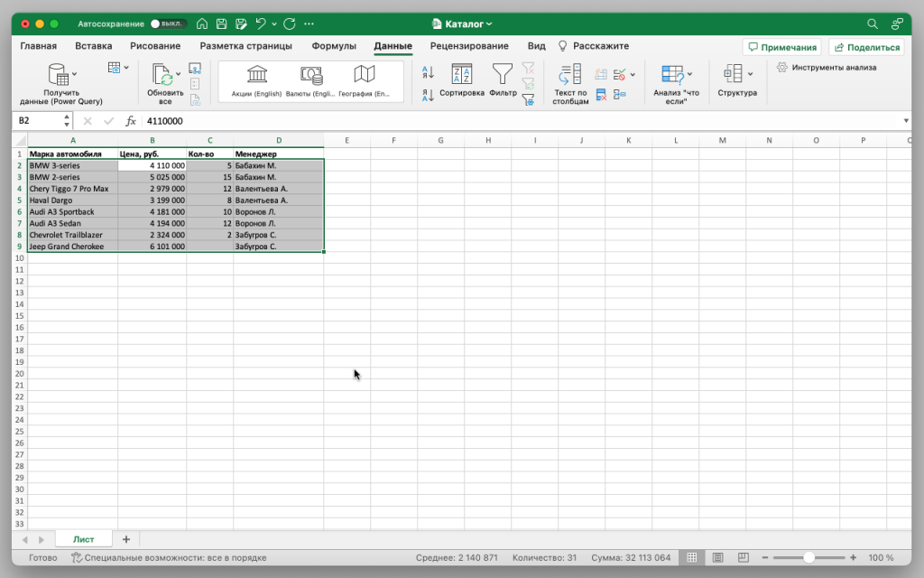
Task: Switch to the Главная tab
Action: [x=38, y=46]
